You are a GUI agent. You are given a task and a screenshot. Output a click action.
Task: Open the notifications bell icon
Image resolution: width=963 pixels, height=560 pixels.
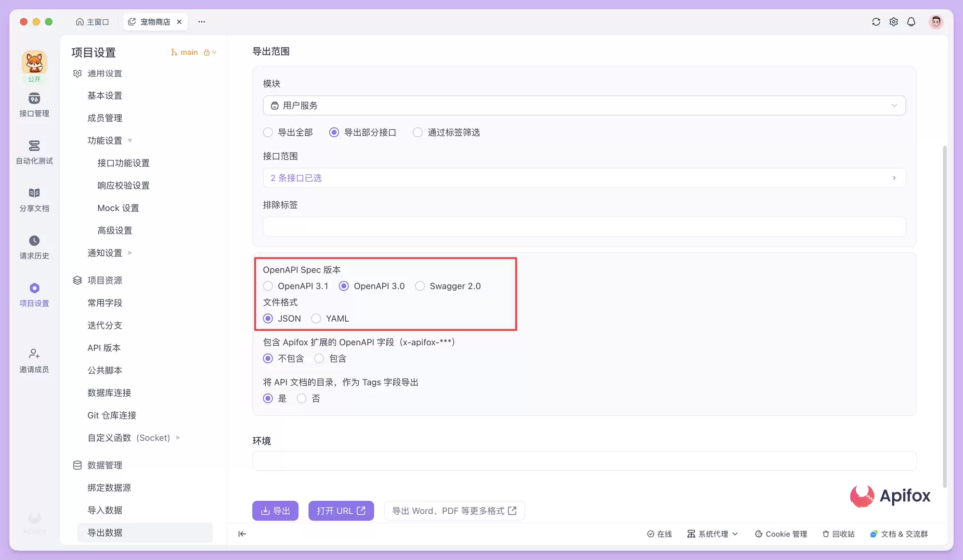pyautogui.click(x=911, y=22)
